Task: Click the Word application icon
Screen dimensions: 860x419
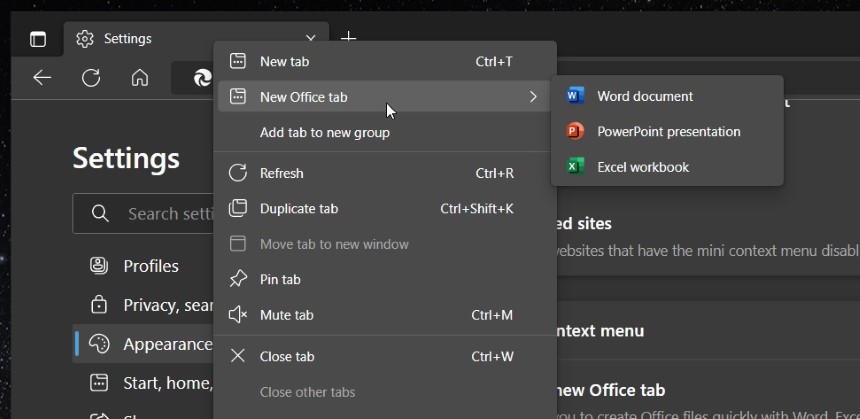Action: 575,96
